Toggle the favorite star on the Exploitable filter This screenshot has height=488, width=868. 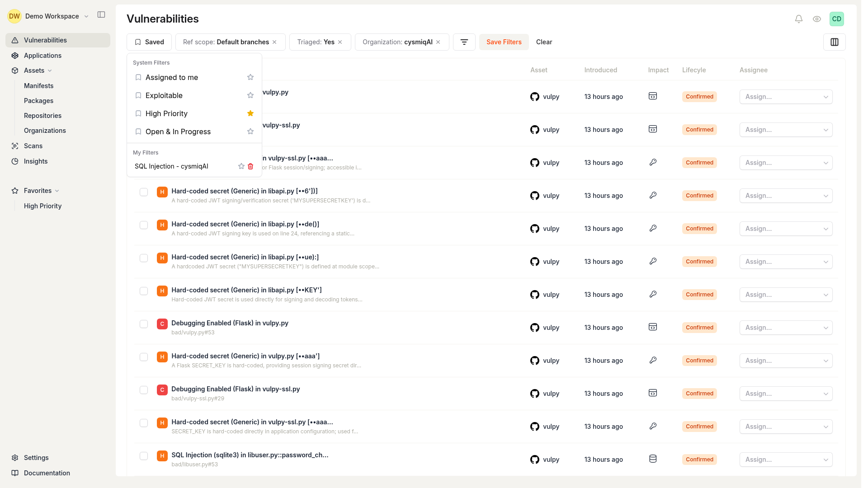click(x=250, y=95)
